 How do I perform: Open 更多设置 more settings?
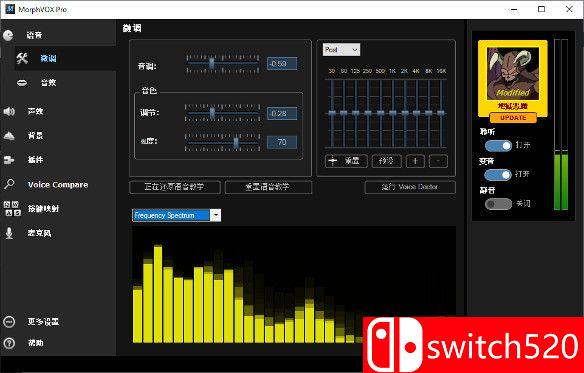(31, 322)
